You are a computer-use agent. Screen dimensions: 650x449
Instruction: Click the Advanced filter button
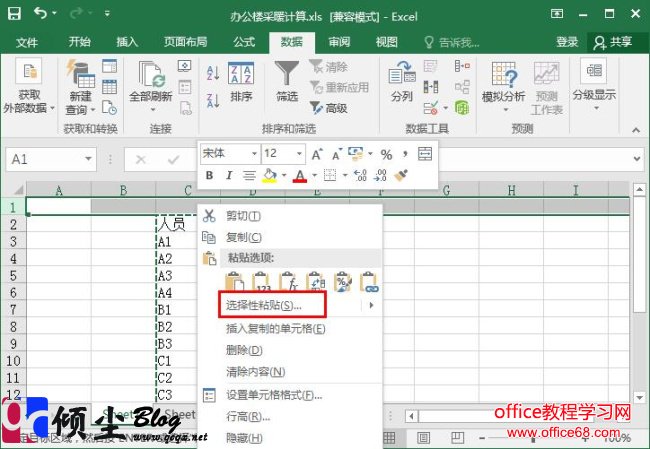point(329,108)
